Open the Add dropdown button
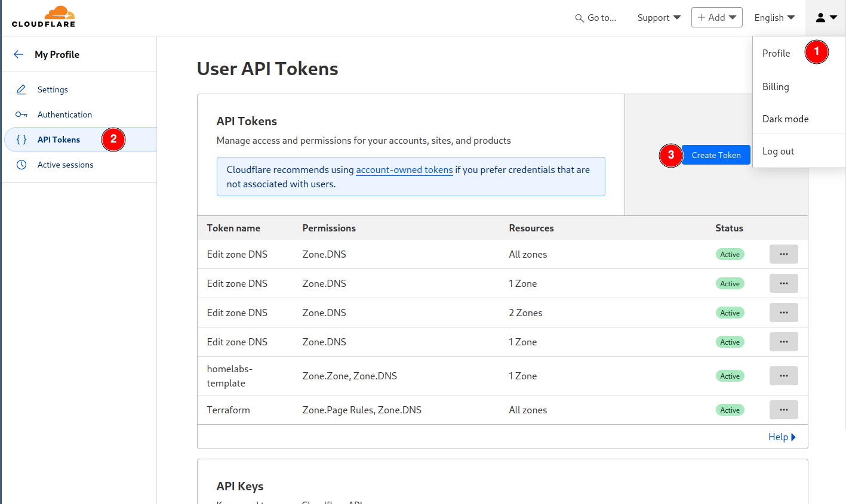Viewport: 846px width, 504px height. pos(717,17)
